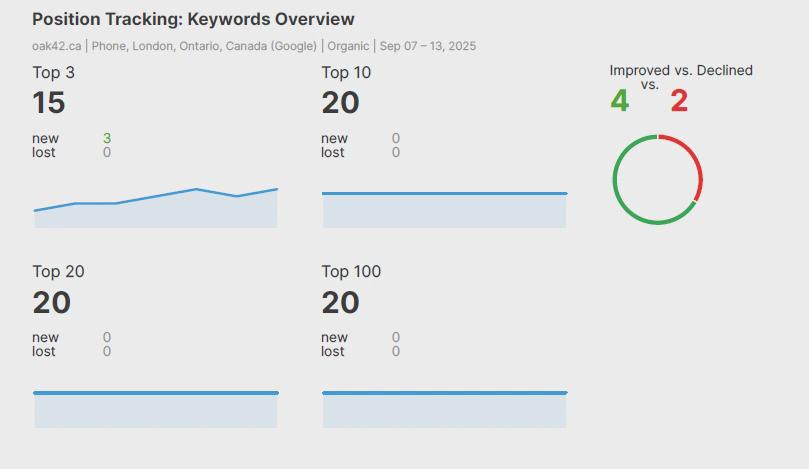
Task: Click the red declined count 2
Action: (x=679, y=101)
